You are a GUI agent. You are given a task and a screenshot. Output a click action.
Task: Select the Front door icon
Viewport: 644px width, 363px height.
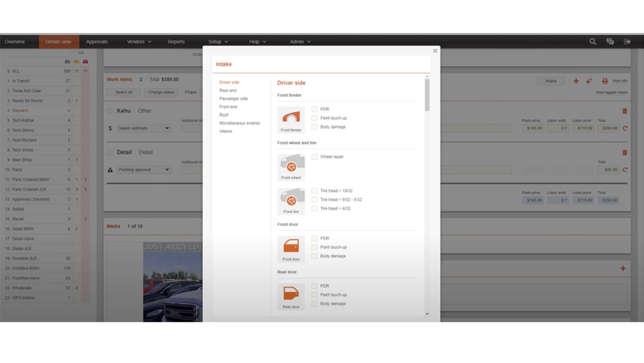pos(291,249)
